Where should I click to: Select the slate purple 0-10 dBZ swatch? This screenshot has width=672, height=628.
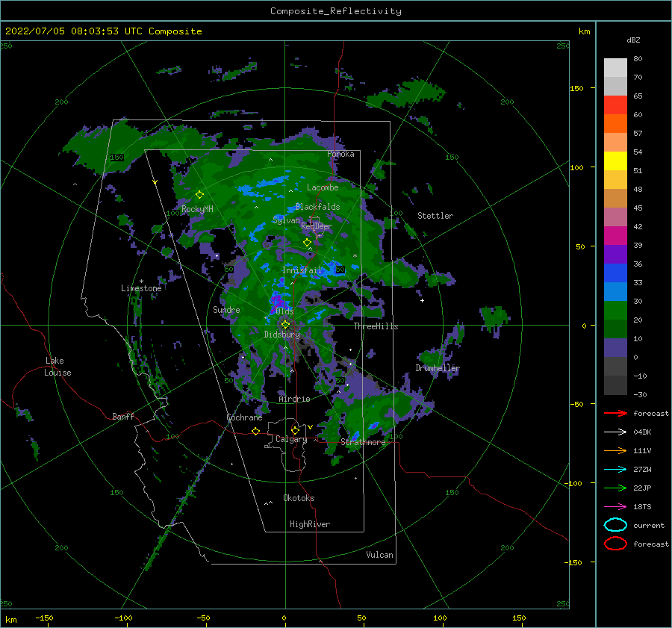point(615,348)
